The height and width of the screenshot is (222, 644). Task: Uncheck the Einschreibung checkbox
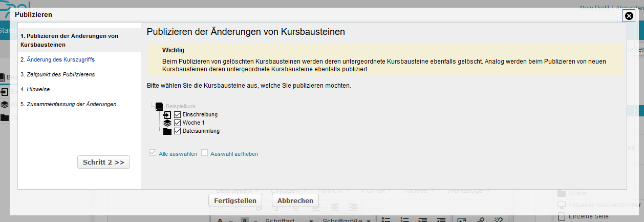coord(178,115)
